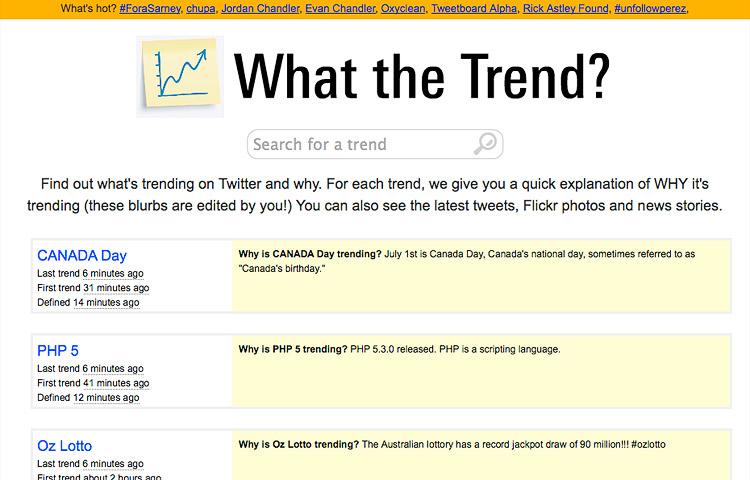Click CANADA Day "Defined 14 minutes ago" timestamp

click(105, 302)
